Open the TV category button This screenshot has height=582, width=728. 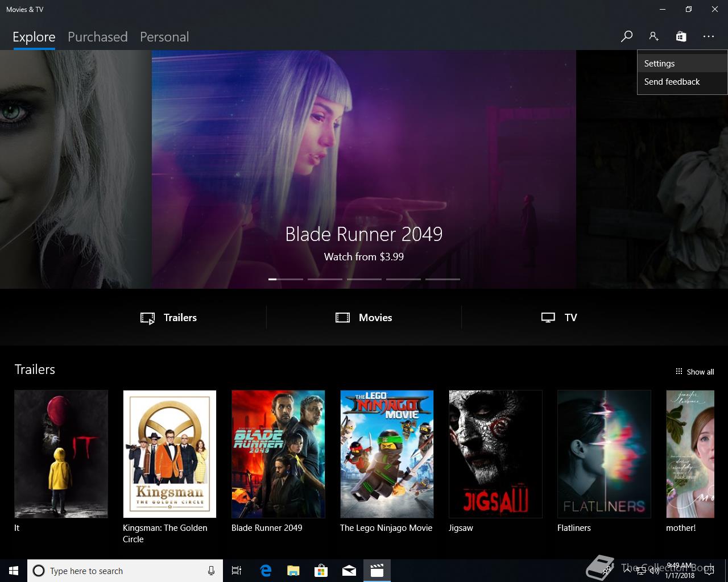tap(559, 318)
